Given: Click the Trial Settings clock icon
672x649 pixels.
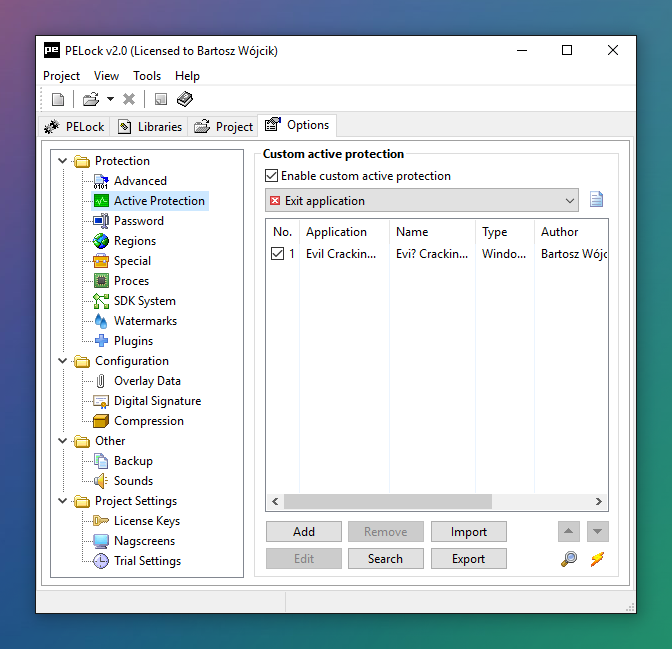Looking at the screenshot, I should point(101,561).
